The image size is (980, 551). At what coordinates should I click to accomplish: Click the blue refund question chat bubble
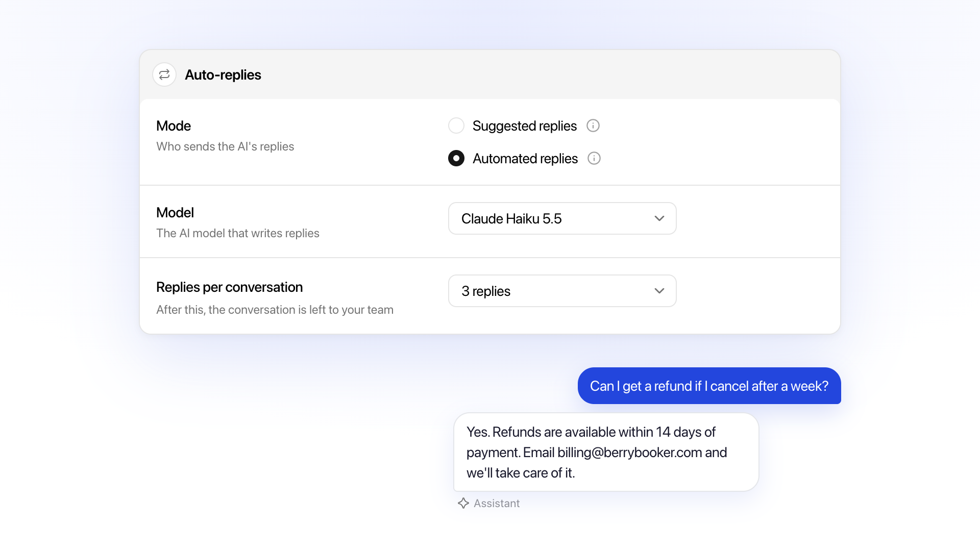(709, 386)
